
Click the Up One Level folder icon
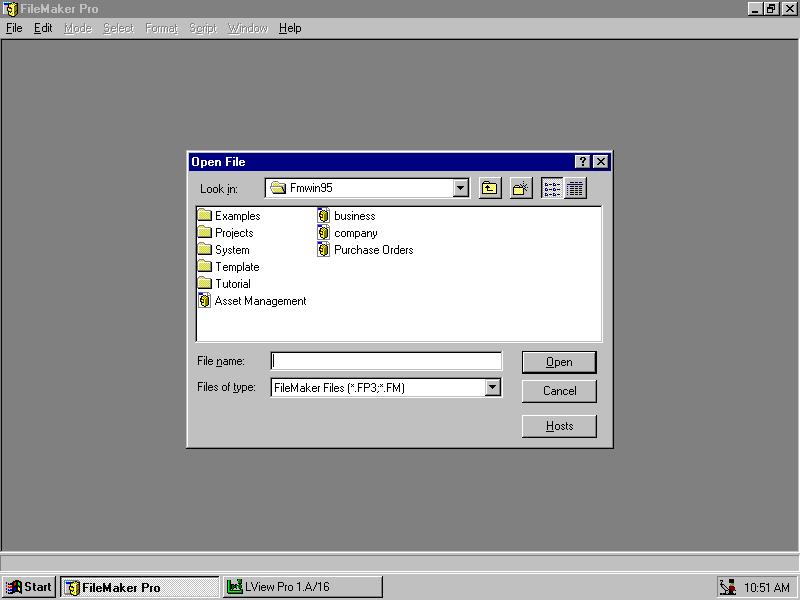(x=489, y=188)
